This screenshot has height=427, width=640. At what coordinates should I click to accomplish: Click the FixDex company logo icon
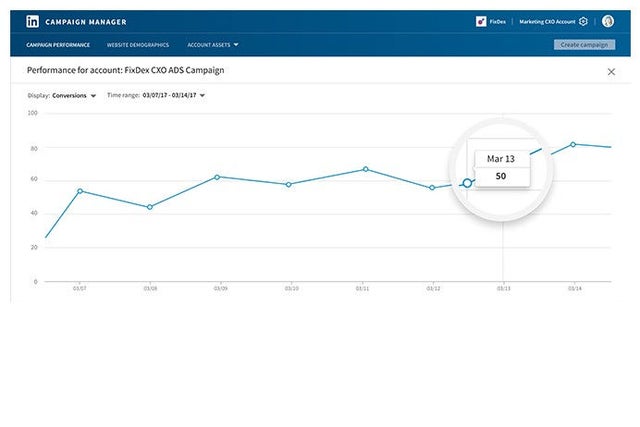pos(481,21)
